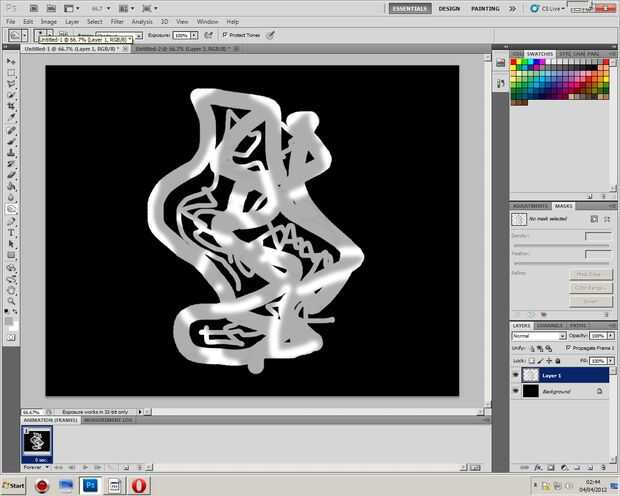Image resolution: width=620 pixels, height=496 pixels.
Task: Create a new layer icon
Action: [590, 468]
